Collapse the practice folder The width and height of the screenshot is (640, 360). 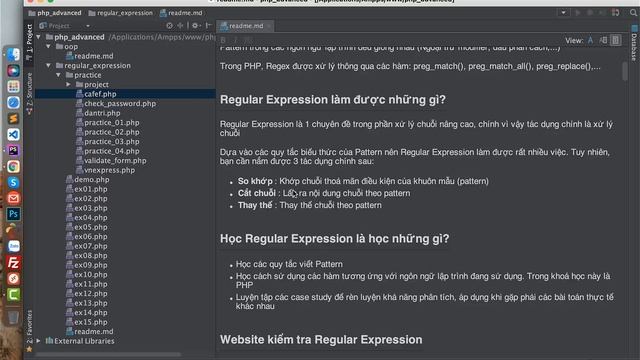[58, 75]
